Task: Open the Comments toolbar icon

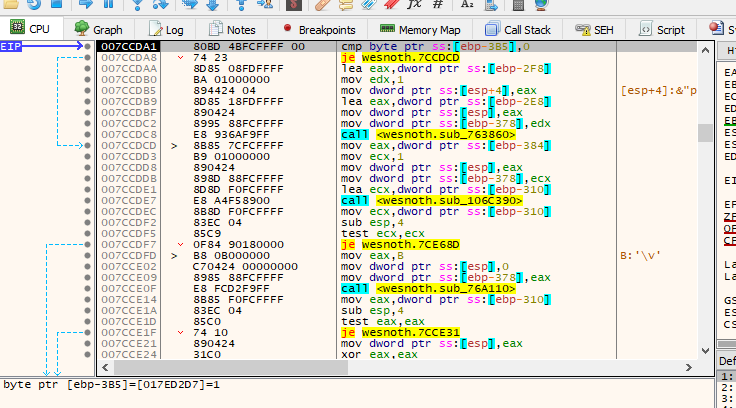Action: tap(345, 5)
